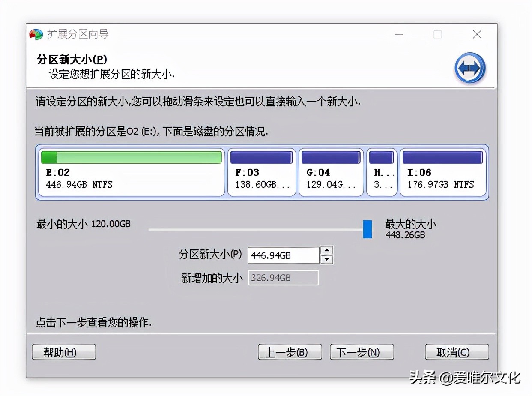Click the partition size slider handle

coord(367,229)
